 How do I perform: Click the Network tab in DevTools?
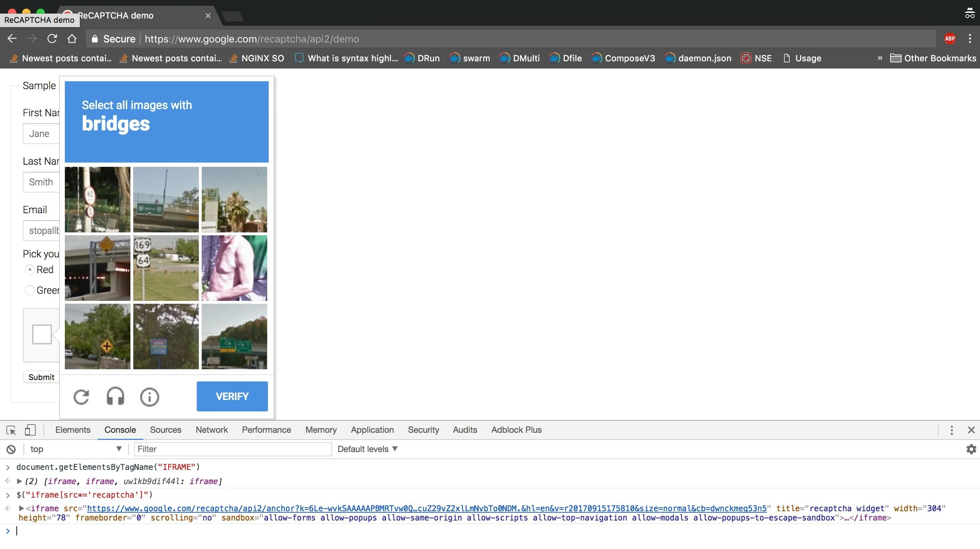211,429
